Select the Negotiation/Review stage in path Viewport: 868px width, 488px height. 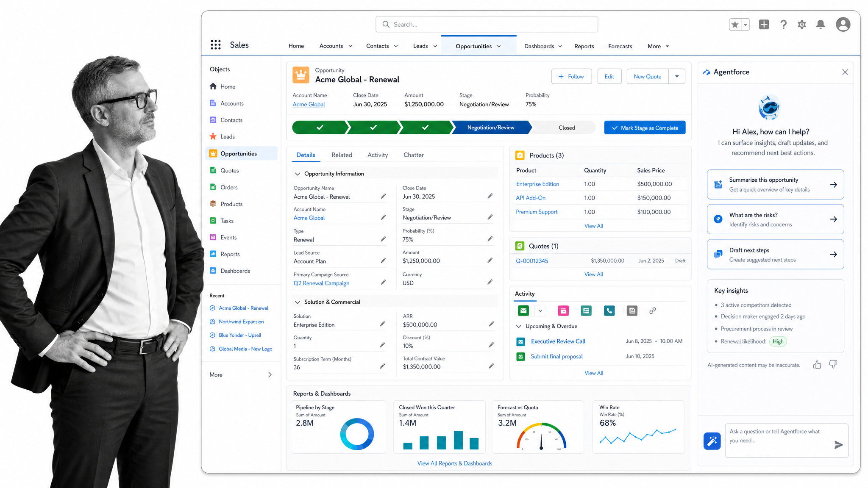pos(491,128)
